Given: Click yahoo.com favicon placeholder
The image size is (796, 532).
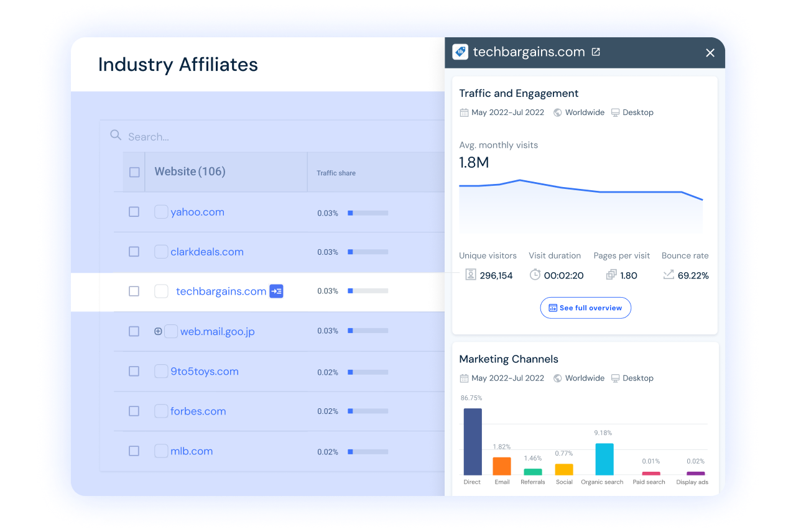Looking at the screenshot, I should coord(161,212).
